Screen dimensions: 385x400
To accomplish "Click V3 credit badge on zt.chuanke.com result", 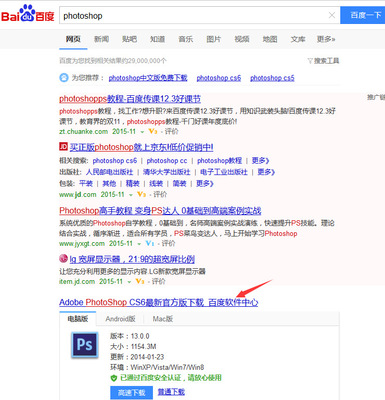I will click(x=153, y=131).
